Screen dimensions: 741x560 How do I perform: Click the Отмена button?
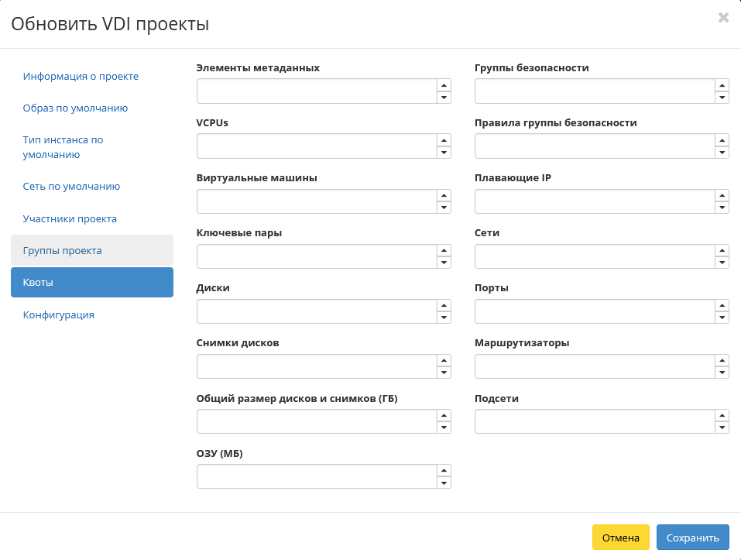pos(620,538)
